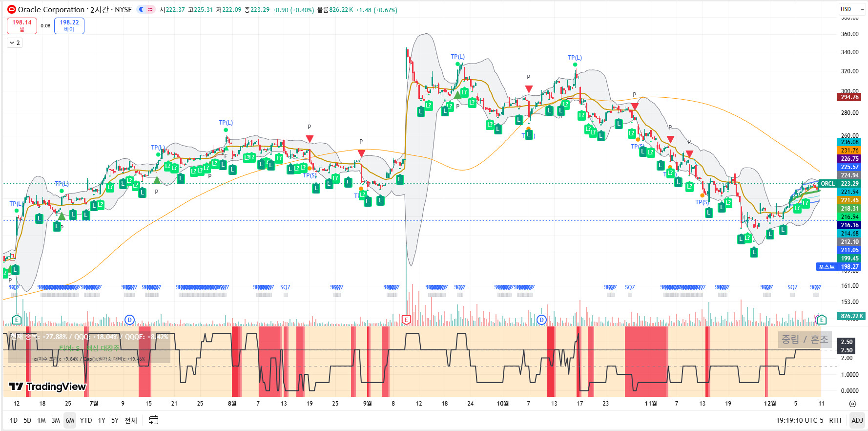Screen dimensions: 868x431
Task: Click the green earnings E marker near the July dates
Action: [x=17, y=320]
